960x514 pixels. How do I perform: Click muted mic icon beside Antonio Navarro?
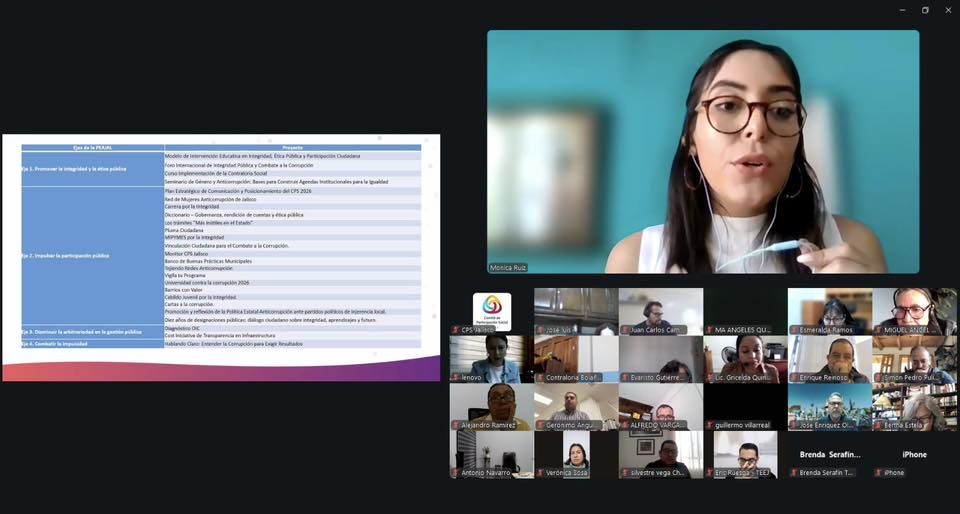click(456, 473)
